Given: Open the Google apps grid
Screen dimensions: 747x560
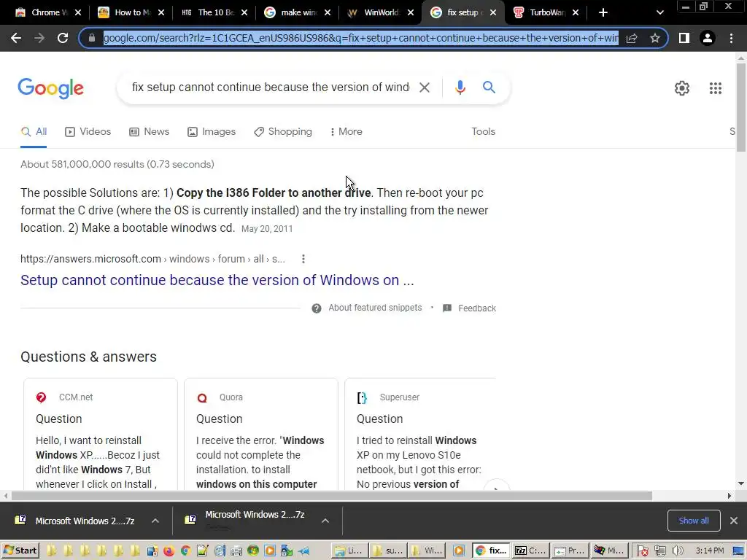Looking at the screenshot, I should click(715, 88).
